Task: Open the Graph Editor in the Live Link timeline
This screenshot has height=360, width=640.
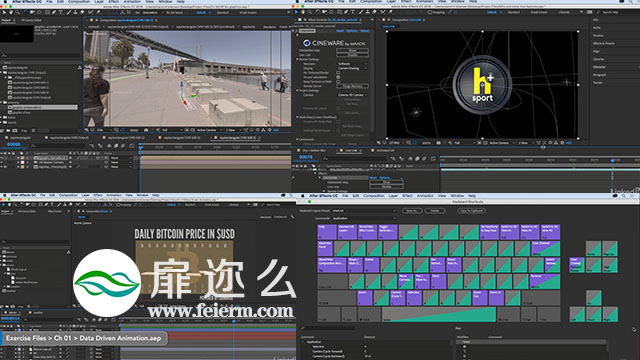Action: coord(433,158)
